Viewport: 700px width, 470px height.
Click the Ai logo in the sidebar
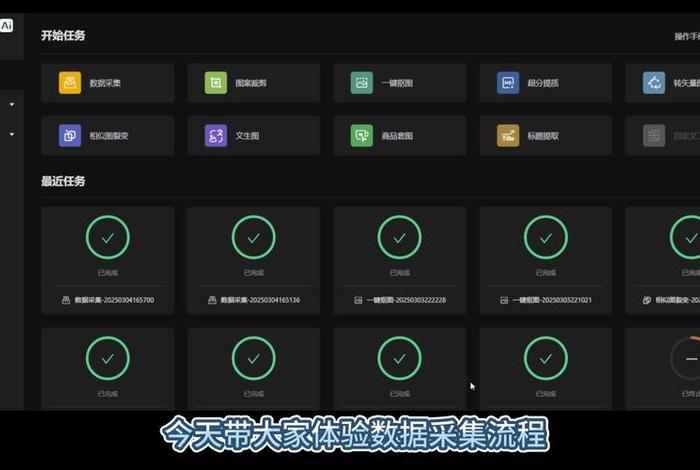(6, 25)
